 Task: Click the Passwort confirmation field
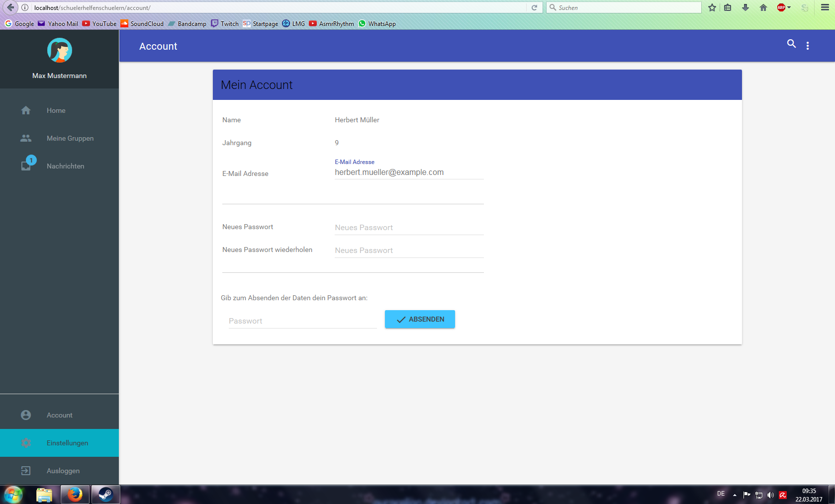[303, 321]
